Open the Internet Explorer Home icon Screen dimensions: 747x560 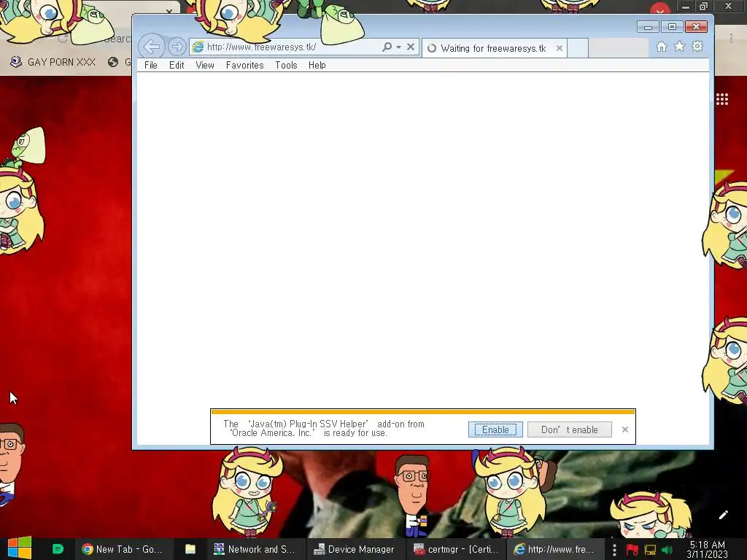[x=661, y=46]
